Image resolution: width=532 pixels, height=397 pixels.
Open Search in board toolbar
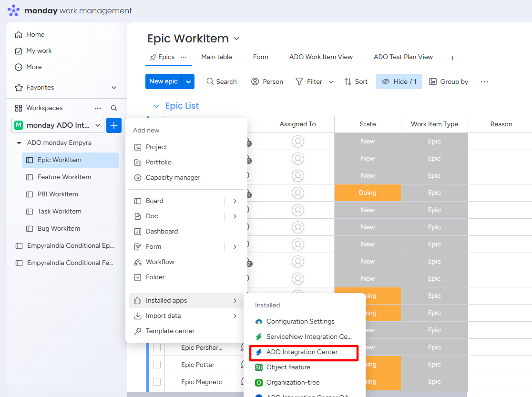tap(222, 82)
